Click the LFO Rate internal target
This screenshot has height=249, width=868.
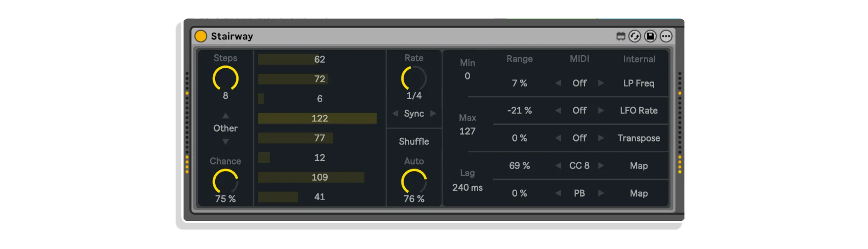pyautogui.click(x=639, y=111)
